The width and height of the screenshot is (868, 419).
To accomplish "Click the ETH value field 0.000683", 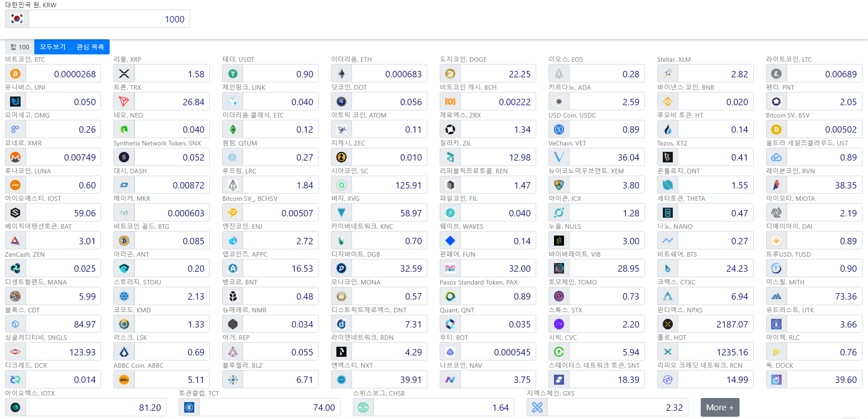I will point(389,74).
